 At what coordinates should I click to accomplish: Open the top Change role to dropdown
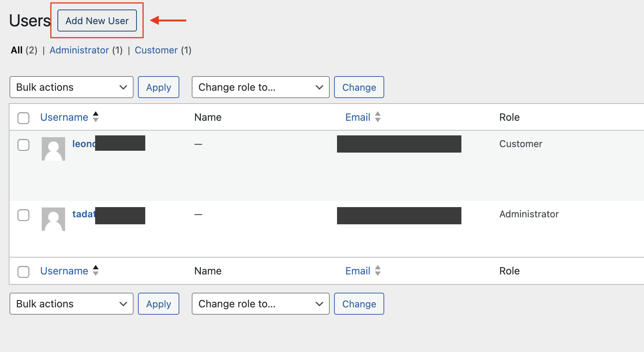click(260, 87)
